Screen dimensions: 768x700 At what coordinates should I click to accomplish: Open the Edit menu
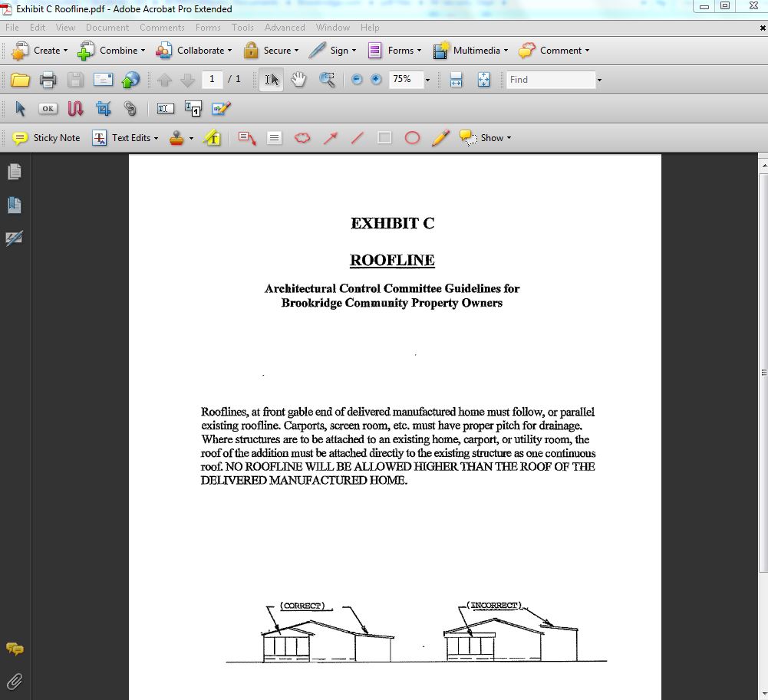coord(38,28)
